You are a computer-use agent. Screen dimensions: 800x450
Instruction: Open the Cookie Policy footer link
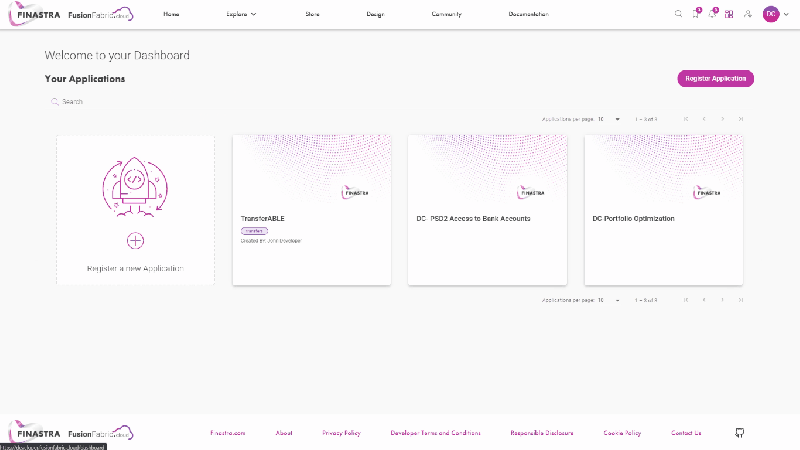[622, 433]
